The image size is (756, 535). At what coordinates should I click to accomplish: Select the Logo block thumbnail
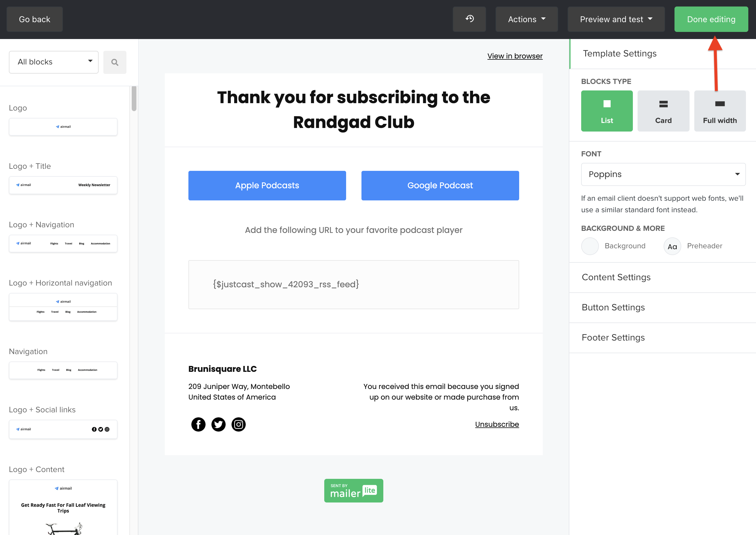coord(63,127)
